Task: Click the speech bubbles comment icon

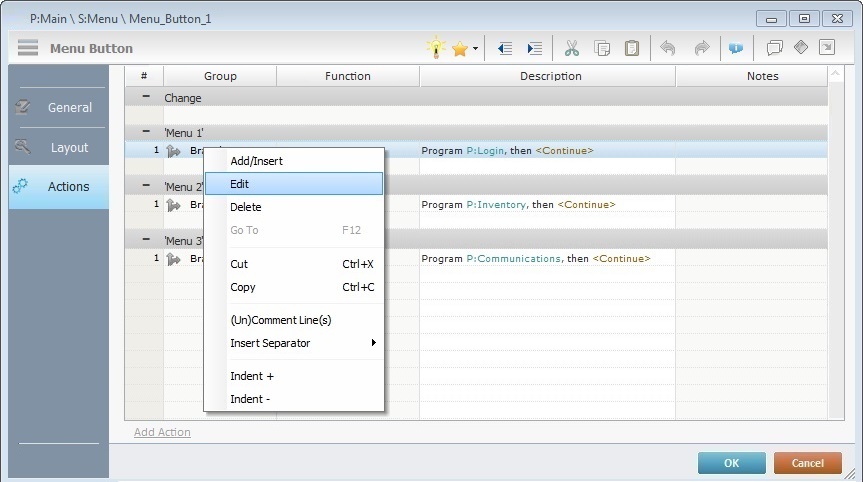Action: coord(774,48)
